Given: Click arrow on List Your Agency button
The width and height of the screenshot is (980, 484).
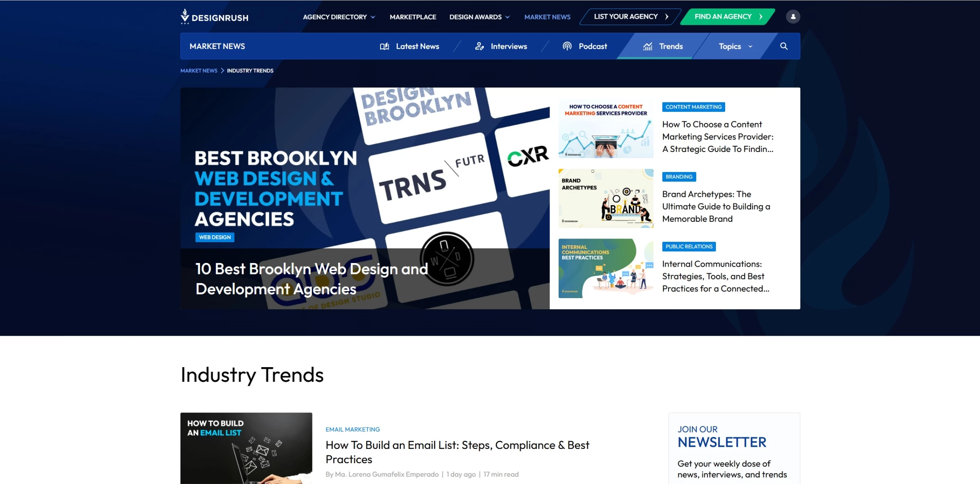Looking at the screenshot, I should click(x=667, y=17).
